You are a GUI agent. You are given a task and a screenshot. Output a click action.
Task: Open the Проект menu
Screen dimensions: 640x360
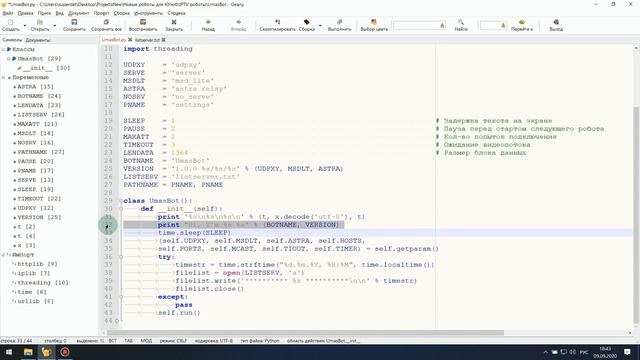pyautogui.click(x=101, y=13)
